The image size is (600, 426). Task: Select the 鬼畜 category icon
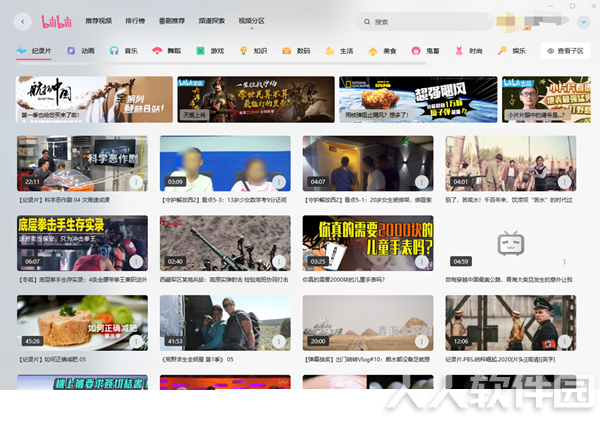coord(416,51)
